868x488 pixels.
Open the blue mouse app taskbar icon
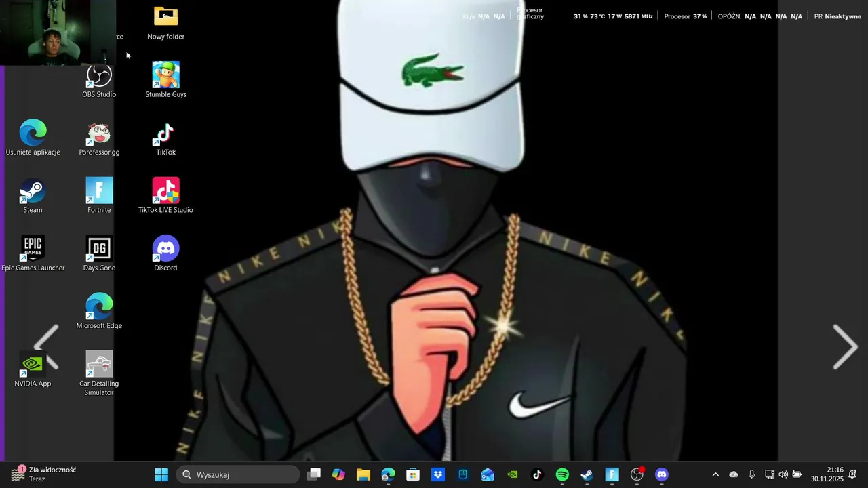[462, 474]
